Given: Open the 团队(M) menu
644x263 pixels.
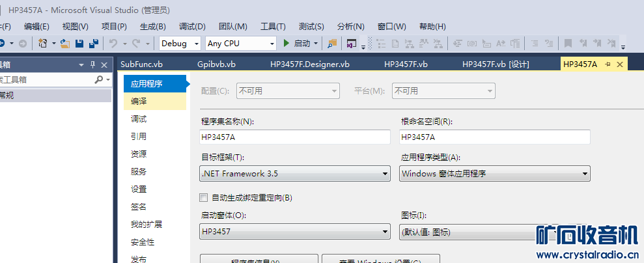Looking at the screenshot, I should click(233, 27).
